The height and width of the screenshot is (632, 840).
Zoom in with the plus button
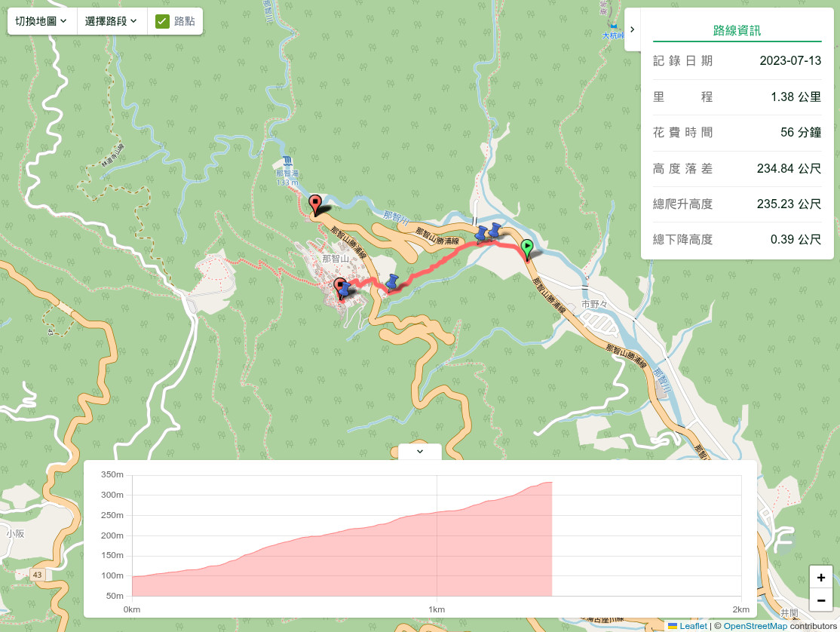(x=820, y=578)
